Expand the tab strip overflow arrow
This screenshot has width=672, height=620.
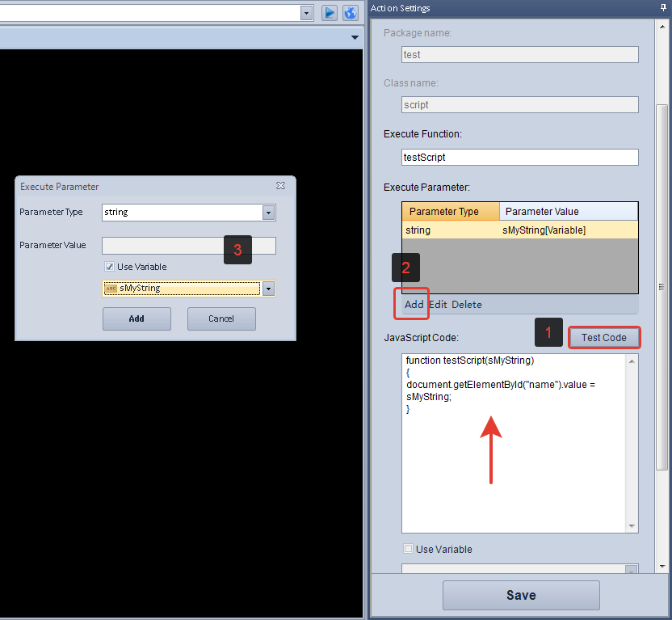tap(355, 38)
